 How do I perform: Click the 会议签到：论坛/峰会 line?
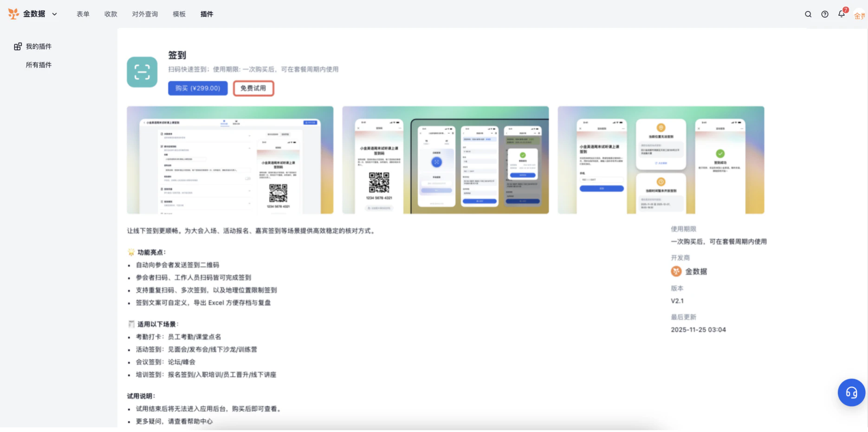(x=166, y=362)
